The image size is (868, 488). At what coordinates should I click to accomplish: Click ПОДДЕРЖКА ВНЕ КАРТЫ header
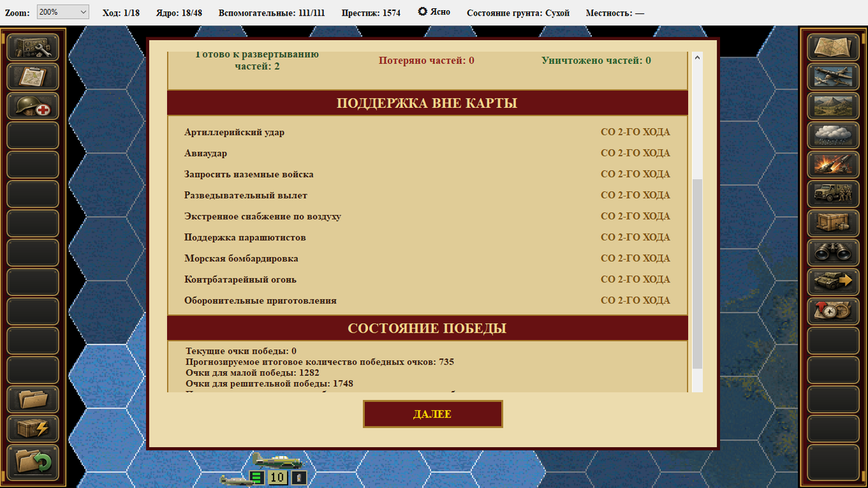tap(428, 103)
